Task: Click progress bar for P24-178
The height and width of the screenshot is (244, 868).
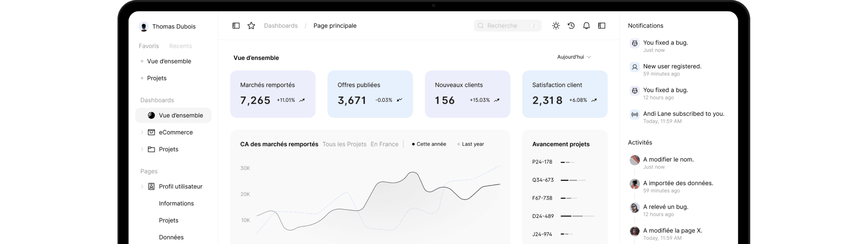Action: 568,162
